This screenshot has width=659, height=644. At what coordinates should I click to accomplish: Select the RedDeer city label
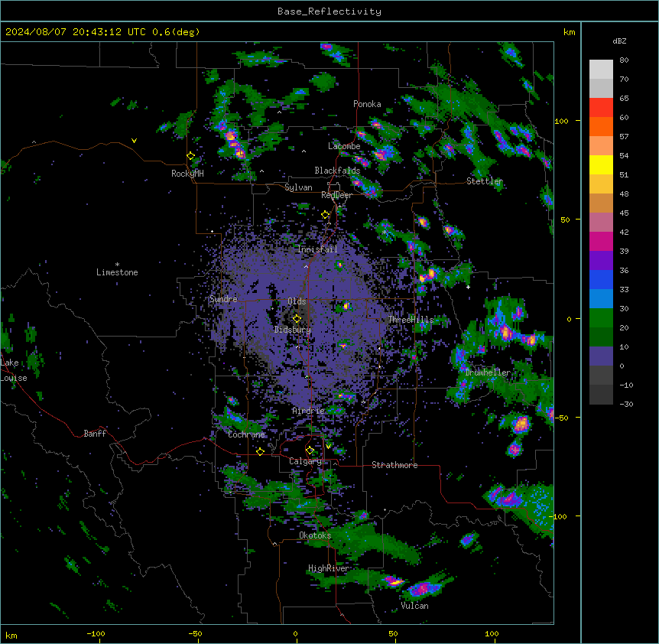pos(336,195)
